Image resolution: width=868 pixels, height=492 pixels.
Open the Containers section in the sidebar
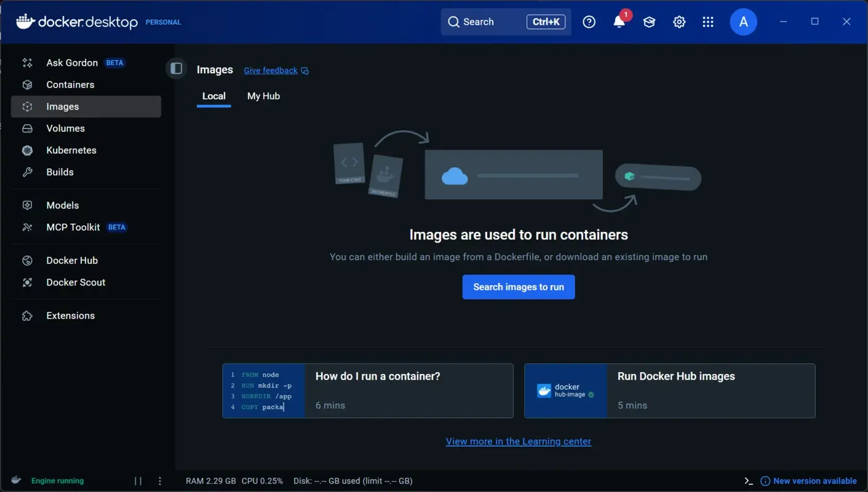pos(70,84)
